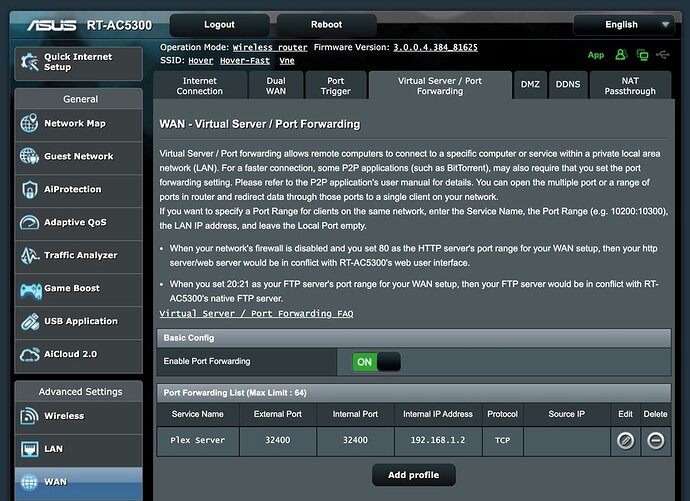Click the LAN monitor icon
The height and width of the screenshot is (501, 690).
click(x=29, y=449)
